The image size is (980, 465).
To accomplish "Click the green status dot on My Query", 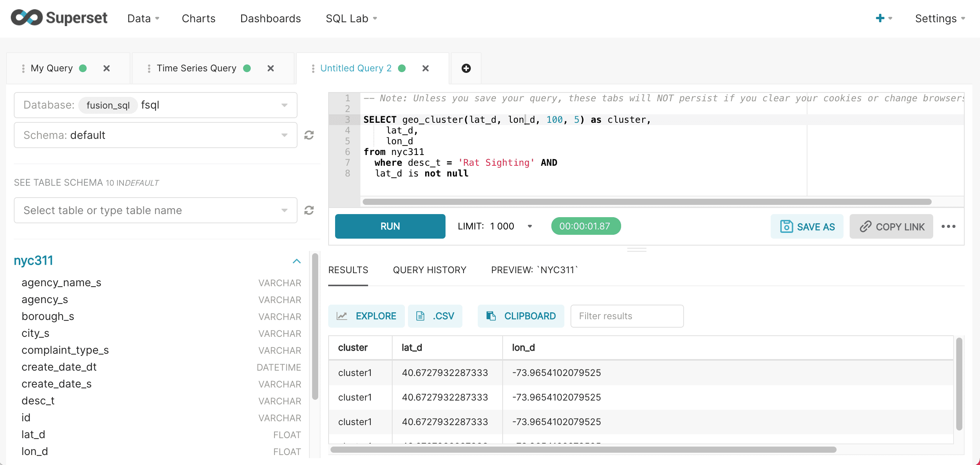I will coord(83,68).
